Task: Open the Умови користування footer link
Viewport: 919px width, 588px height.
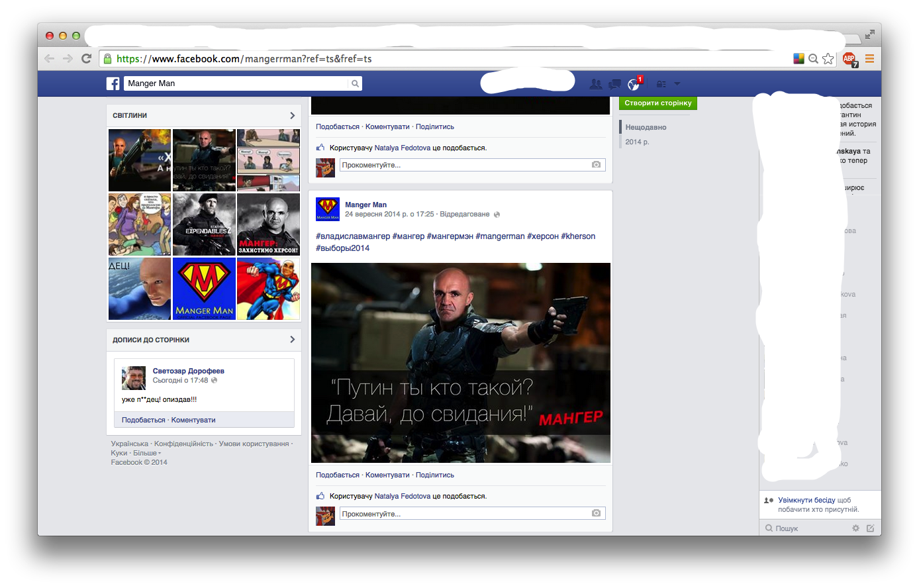Action: coord(254,444)
